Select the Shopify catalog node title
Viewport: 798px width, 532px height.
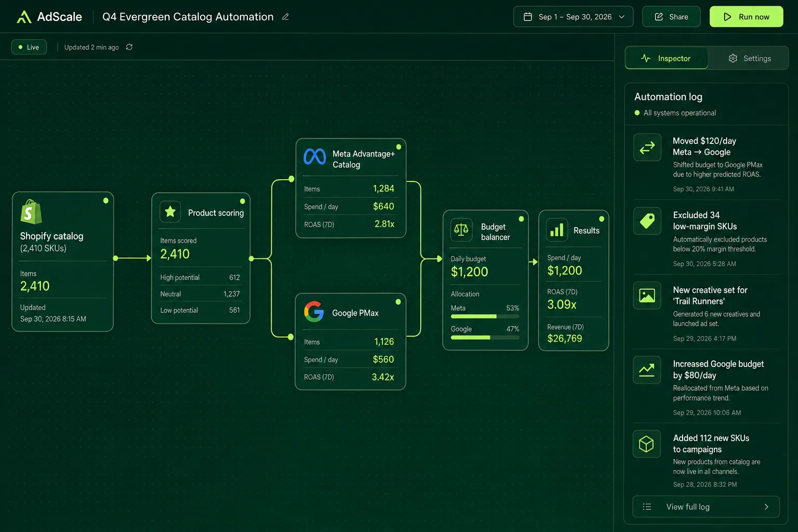click(x=51, y=236)
